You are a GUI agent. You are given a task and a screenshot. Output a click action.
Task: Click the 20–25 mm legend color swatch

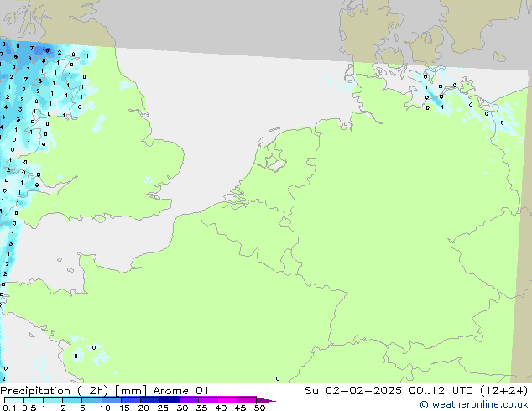[x=149, y=400]
